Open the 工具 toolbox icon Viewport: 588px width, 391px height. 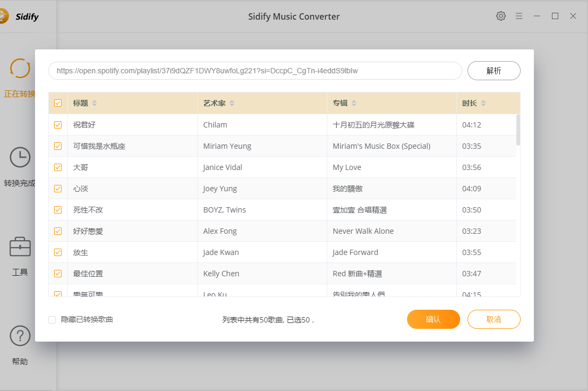(20, 246)
